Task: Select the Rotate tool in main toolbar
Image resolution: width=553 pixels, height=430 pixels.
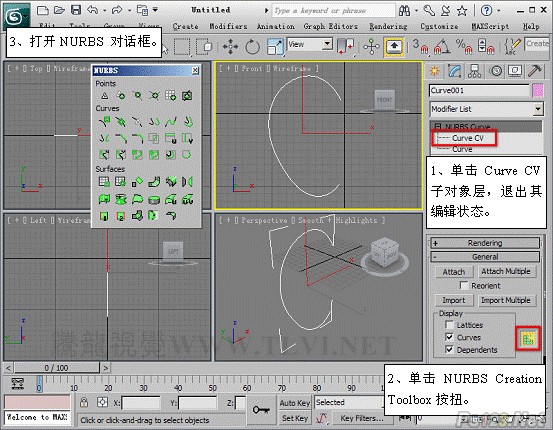Action: 252,47
